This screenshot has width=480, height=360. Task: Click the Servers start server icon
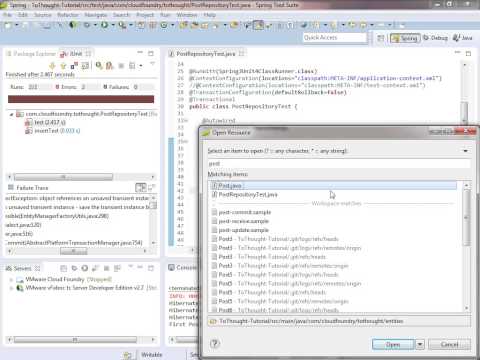pos(85,268)
